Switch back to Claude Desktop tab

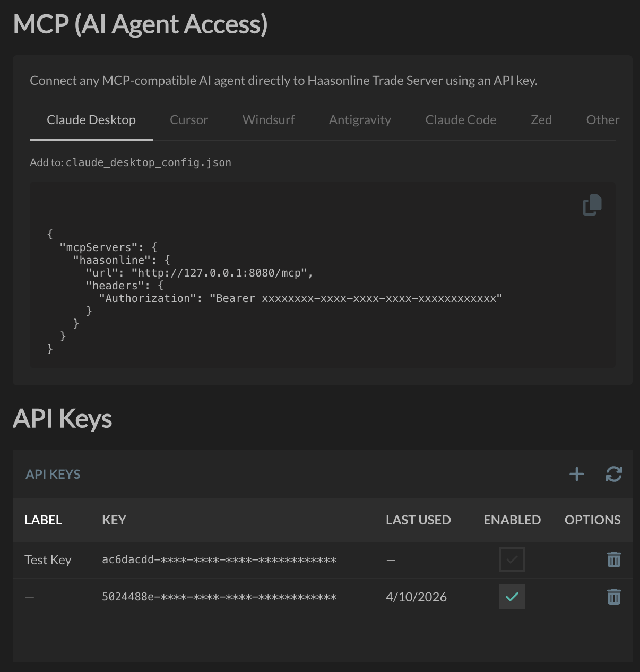coord(91,120)
